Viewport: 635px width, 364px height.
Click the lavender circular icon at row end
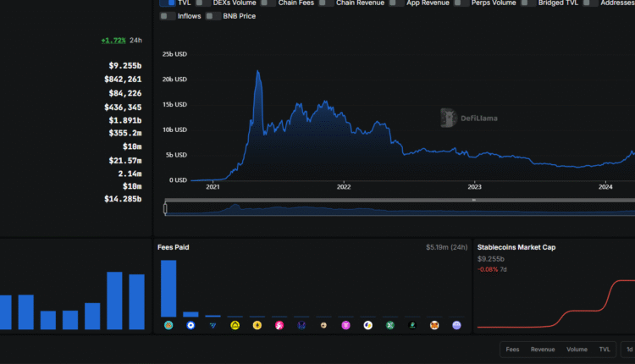click(x=457, y=325)
